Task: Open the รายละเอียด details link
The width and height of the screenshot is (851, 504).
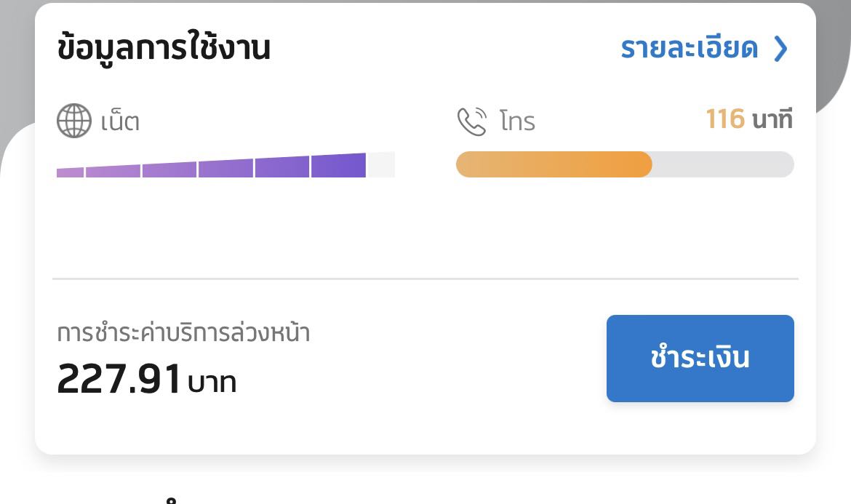Action: tap(690, 49)
